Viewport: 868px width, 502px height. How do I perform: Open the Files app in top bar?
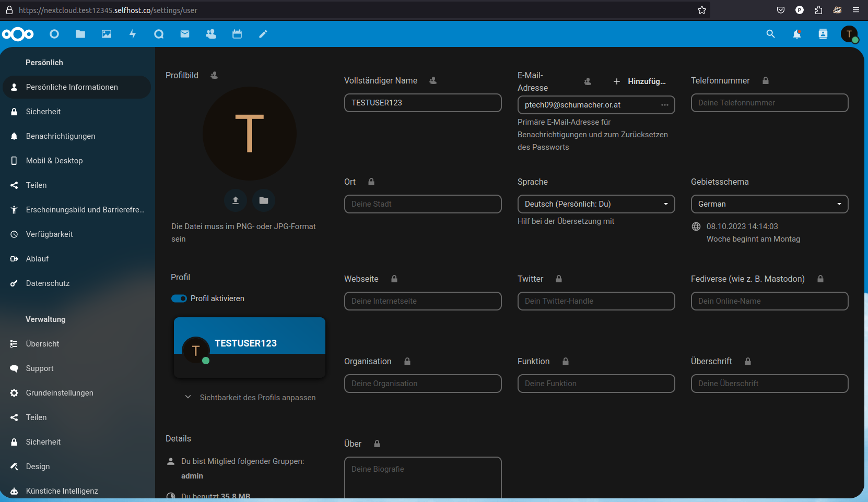80,34
